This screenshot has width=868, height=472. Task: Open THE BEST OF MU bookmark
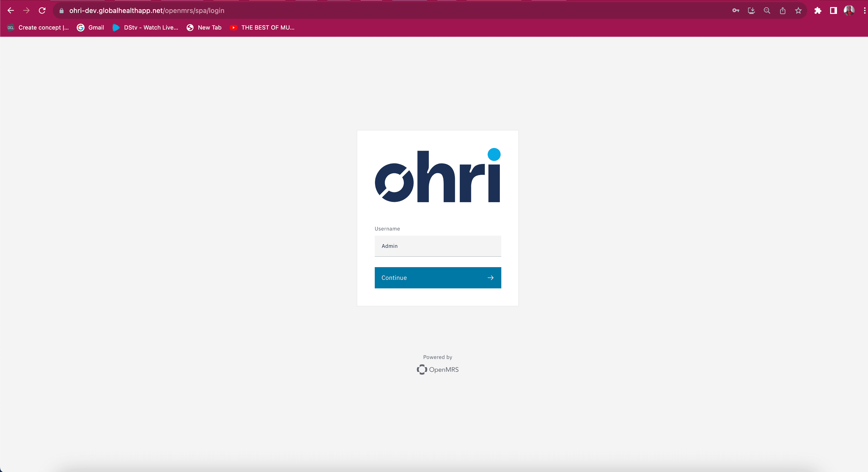tap(262, 28)
